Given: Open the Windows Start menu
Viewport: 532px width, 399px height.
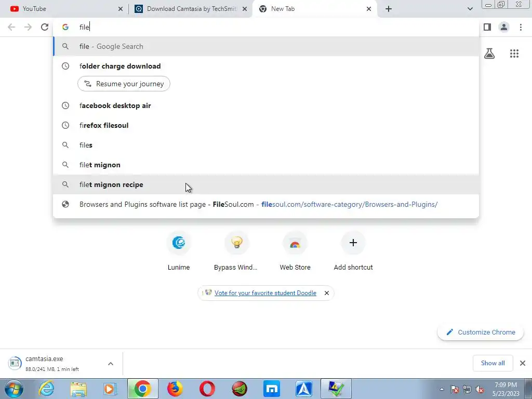Looking at the screenshot, I should coord(14,389).
